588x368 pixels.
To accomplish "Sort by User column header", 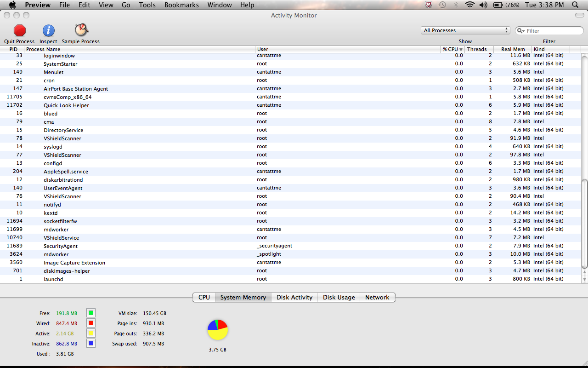I will click(348, 49).
